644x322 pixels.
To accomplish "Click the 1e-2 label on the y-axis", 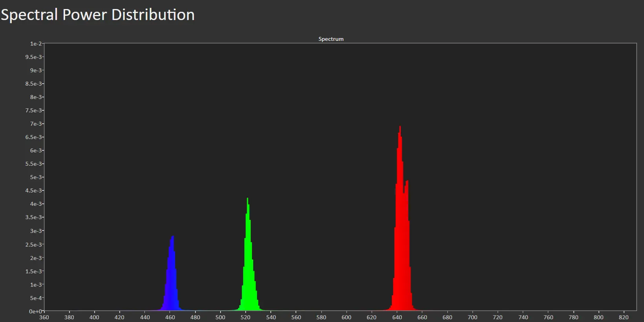I will tap(36, 44).
